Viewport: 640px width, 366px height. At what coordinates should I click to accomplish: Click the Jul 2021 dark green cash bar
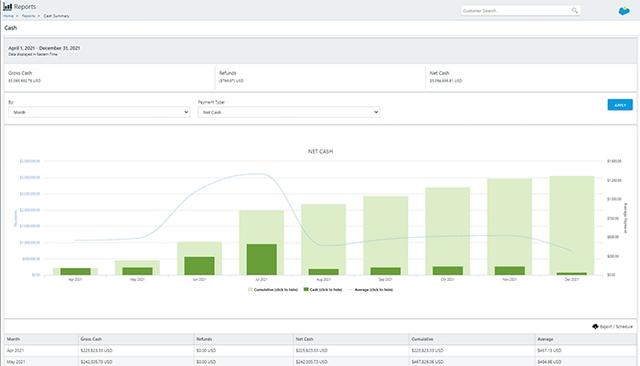(x=262, y=260)
